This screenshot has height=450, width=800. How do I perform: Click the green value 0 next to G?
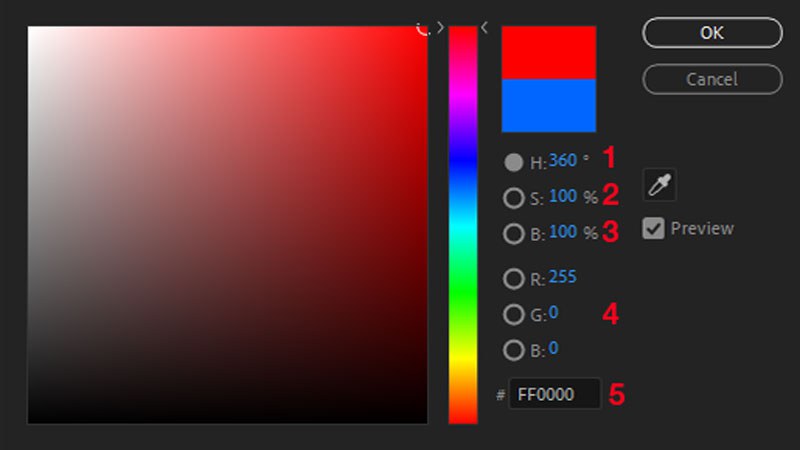[553, 313]
